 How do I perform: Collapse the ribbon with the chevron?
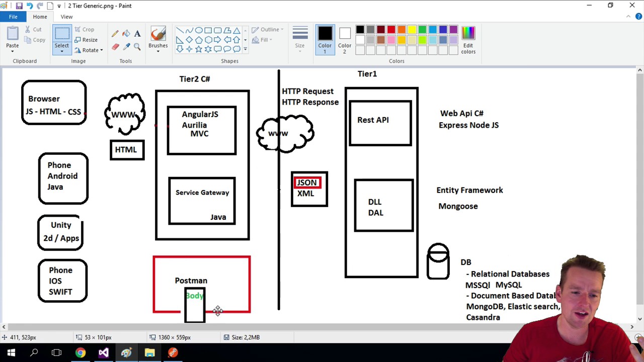(x=628, y=17)
